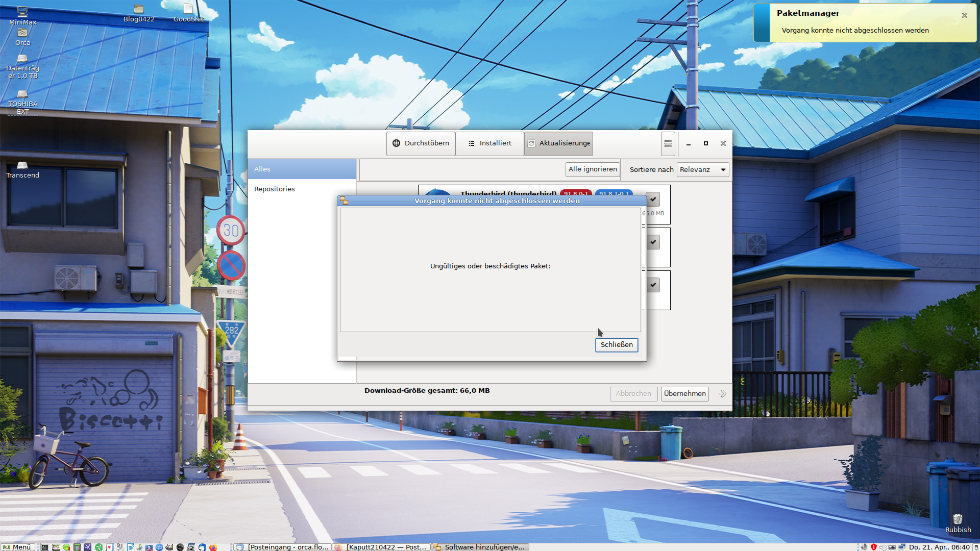
Task: Click the Abbrechen button
Action: (x=633, y=393)
